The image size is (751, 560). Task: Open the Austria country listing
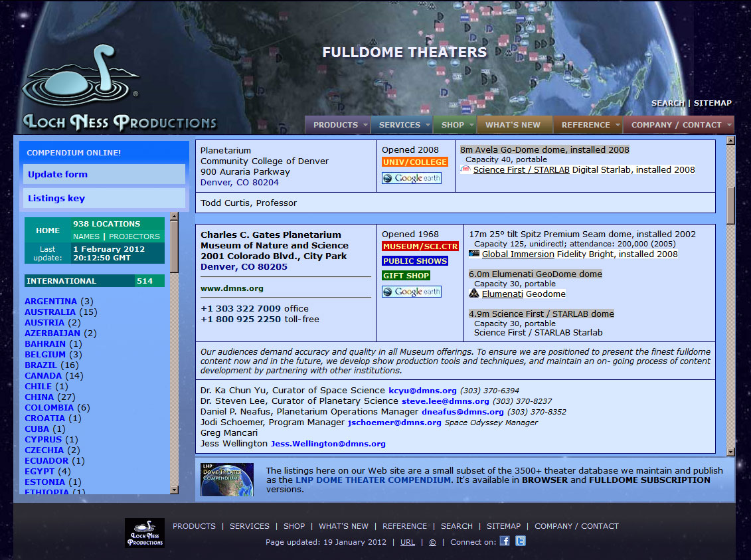coord(44,322)
